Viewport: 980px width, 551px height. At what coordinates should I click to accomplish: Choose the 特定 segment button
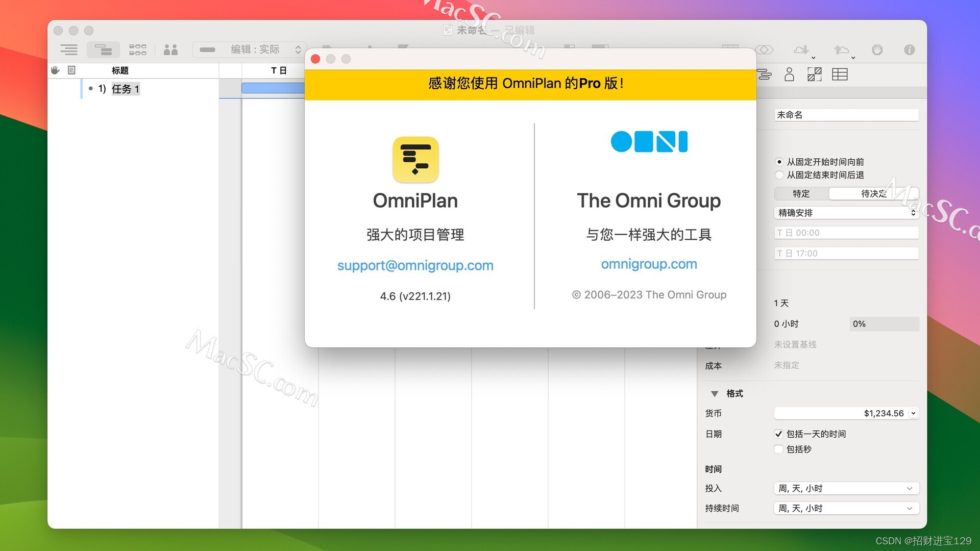[x=801, y=193]
